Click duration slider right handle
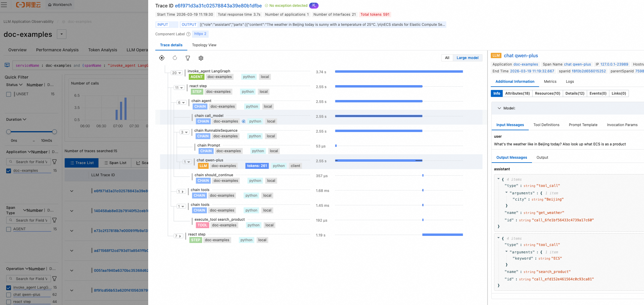 [55, 132]
